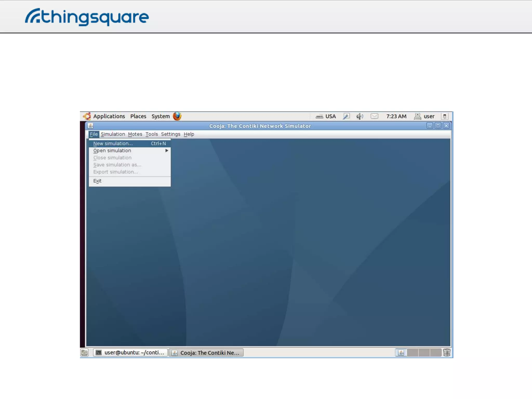Viewport: 532px width, 399px height.
Task: Switch to the second workspace in switcher
Action: (413, 353)
